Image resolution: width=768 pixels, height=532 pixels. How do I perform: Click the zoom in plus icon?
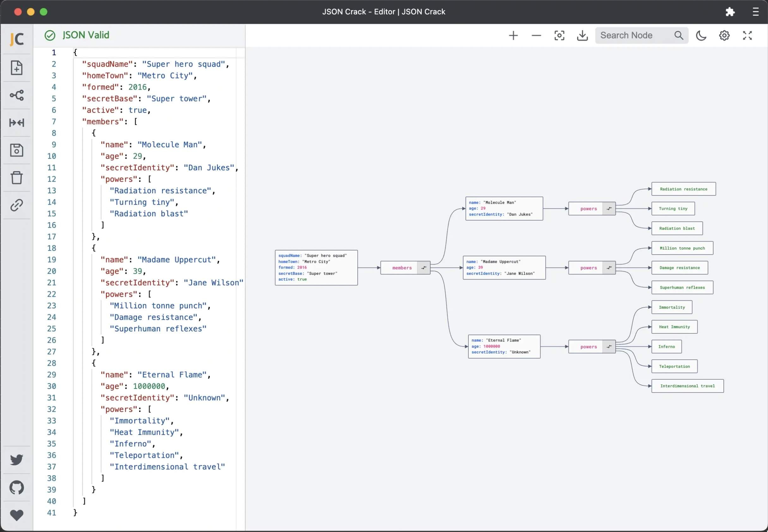click(513, 35)
